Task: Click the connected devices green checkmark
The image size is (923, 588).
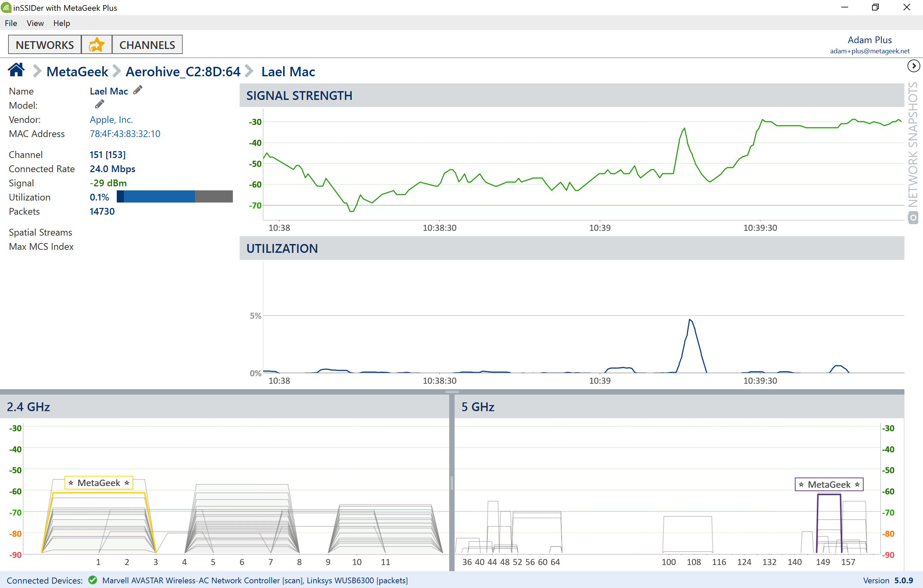Action: tap(92, 580)
